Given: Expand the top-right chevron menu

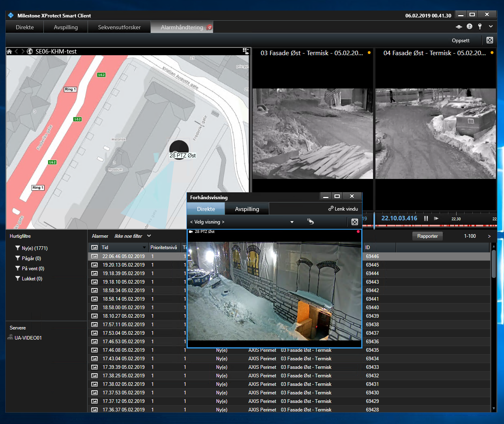Looking at the screenshot, I should pyautogui.click(x=491, y=26).
